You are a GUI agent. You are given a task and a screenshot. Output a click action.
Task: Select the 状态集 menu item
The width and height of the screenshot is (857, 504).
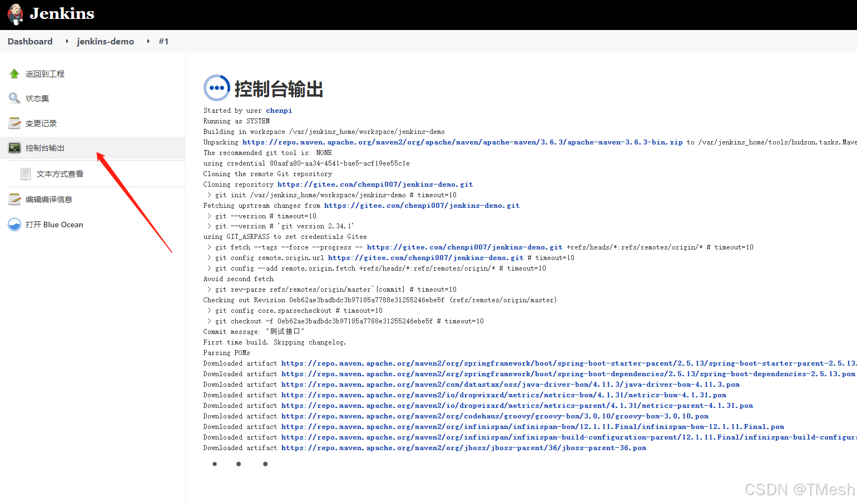click(x=37, y=98)
